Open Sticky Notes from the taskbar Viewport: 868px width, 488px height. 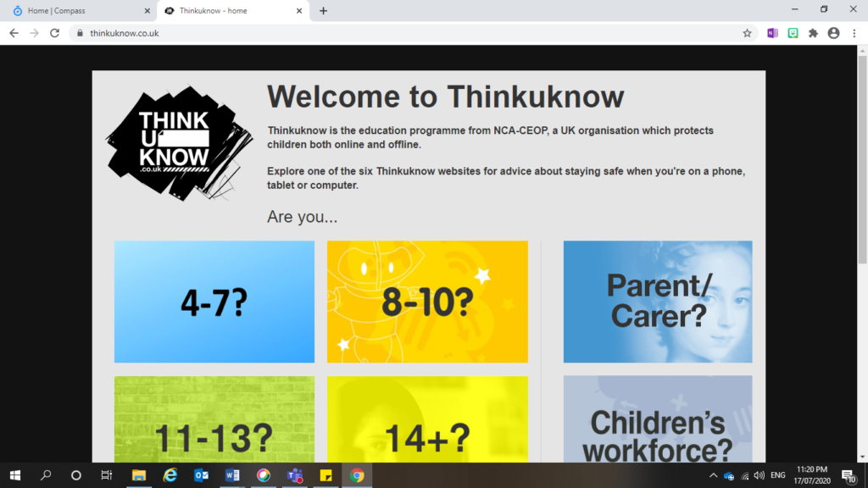(326, 475)
